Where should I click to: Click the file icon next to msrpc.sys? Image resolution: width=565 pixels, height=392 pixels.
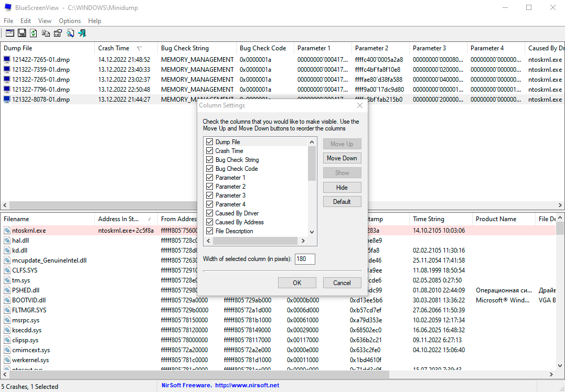[7, 320]
